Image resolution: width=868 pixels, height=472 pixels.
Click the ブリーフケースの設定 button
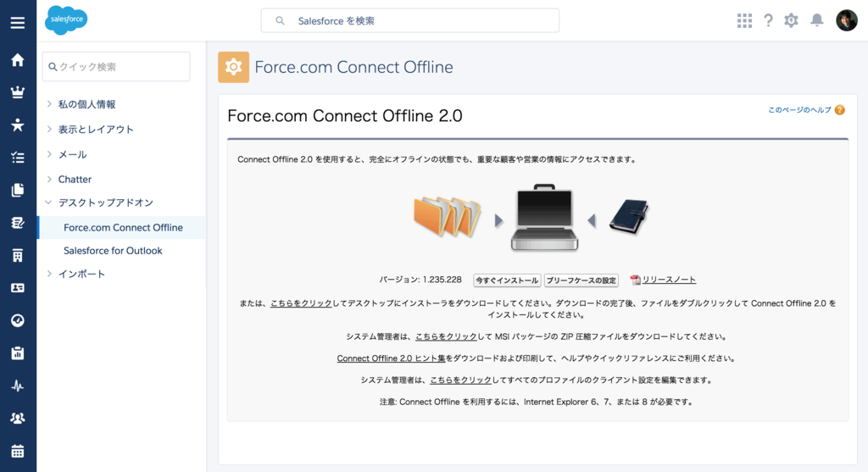pos(581,280)
